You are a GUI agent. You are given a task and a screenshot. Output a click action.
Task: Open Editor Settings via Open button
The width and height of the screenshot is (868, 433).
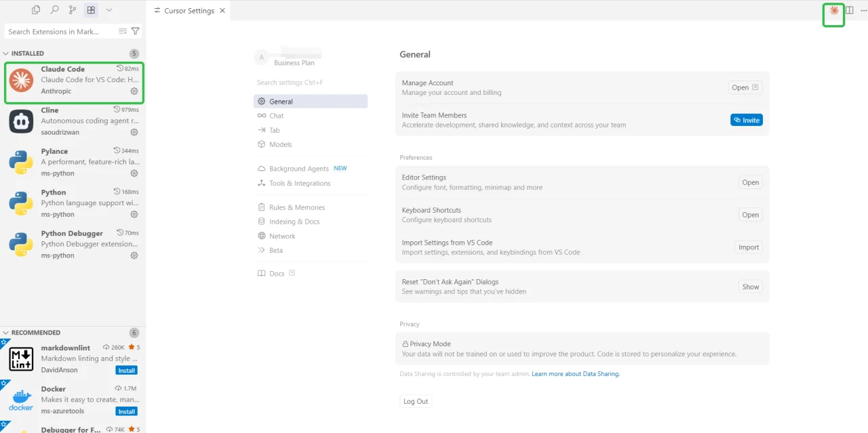750,182
